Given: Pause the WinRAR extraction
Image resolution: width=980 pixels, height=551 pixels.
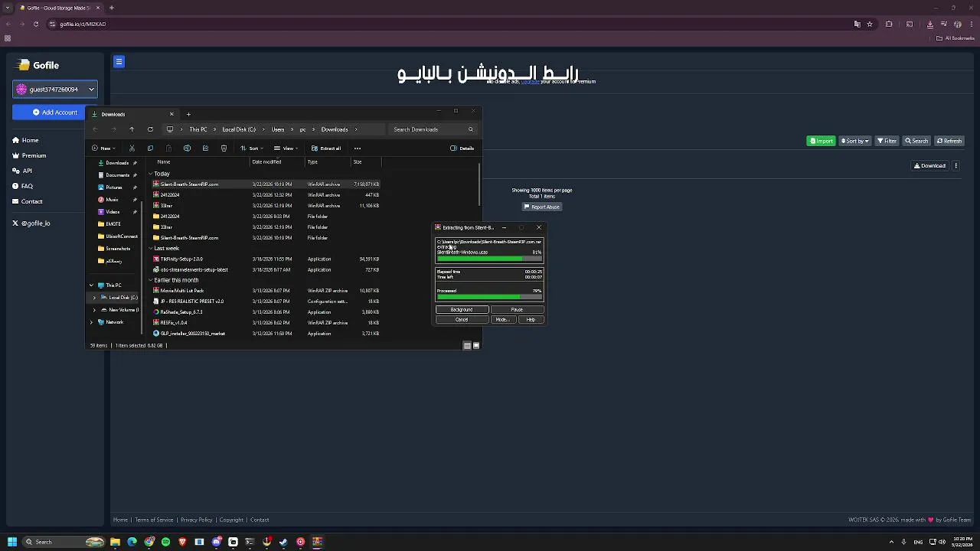Looking at the screenshot, I should point(517,310).
